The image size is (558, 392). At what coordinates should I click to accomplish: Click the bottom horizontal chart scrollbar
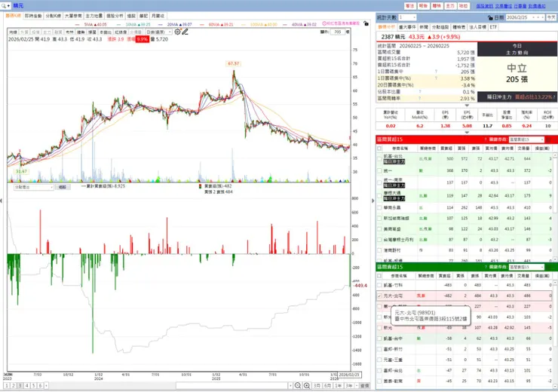231,386
